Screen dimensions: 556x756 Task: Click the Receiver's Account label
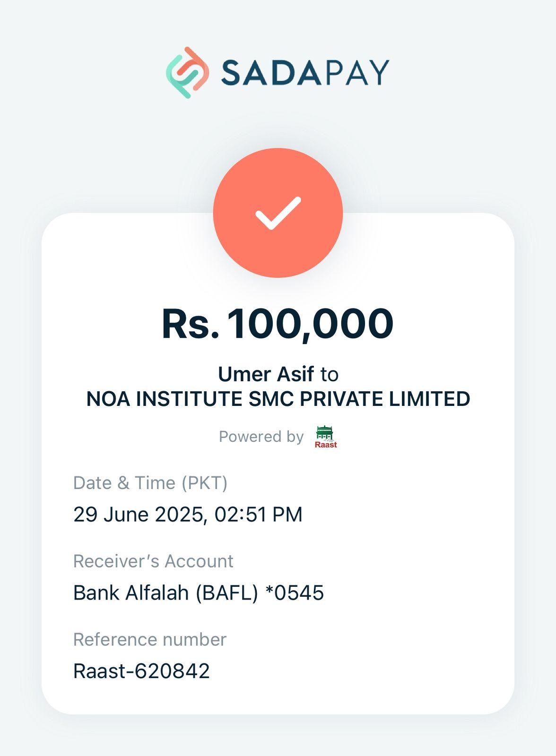point(153,561)
